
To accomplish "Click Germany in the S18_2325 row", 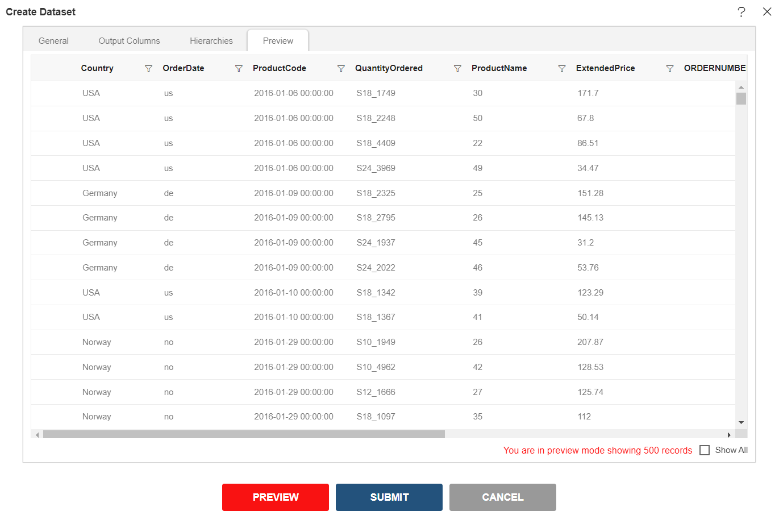I will click(100, 193).
